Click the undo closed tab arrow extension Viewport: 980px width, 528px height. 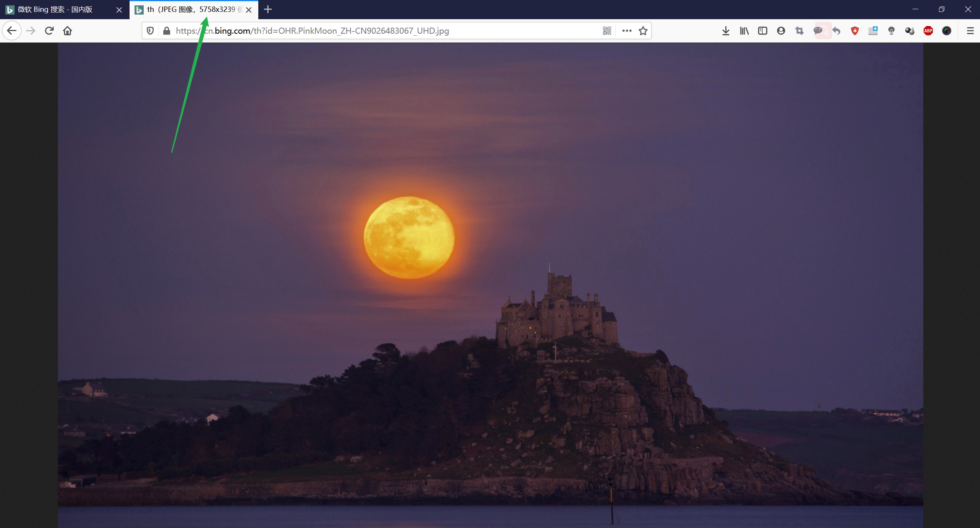click(x=837, y=31)
